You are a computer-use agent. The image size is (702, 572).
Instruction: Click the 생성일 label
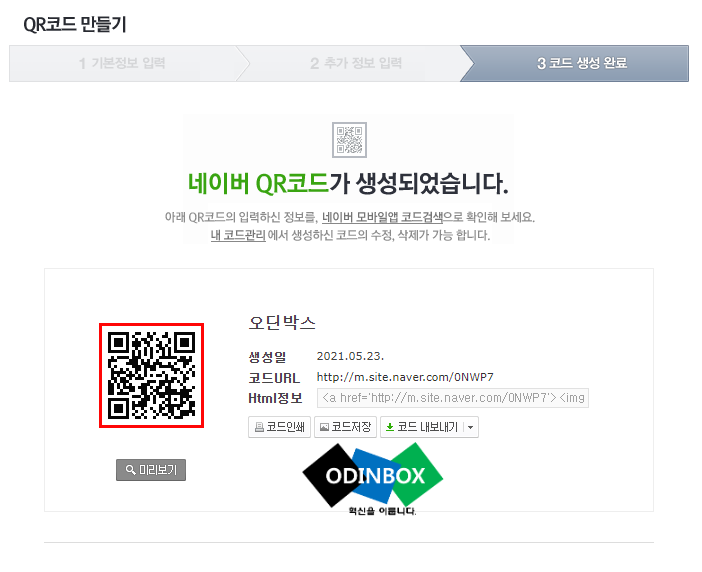pyautogui.click(x=267, y=357)
